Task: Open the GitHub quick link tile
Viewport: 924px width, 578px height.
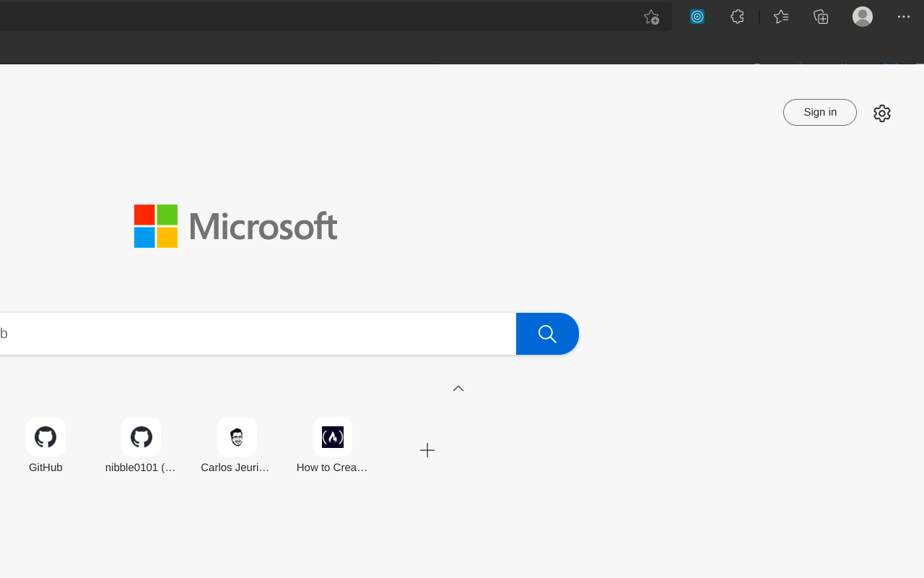Action: click(x=45, y=446)
